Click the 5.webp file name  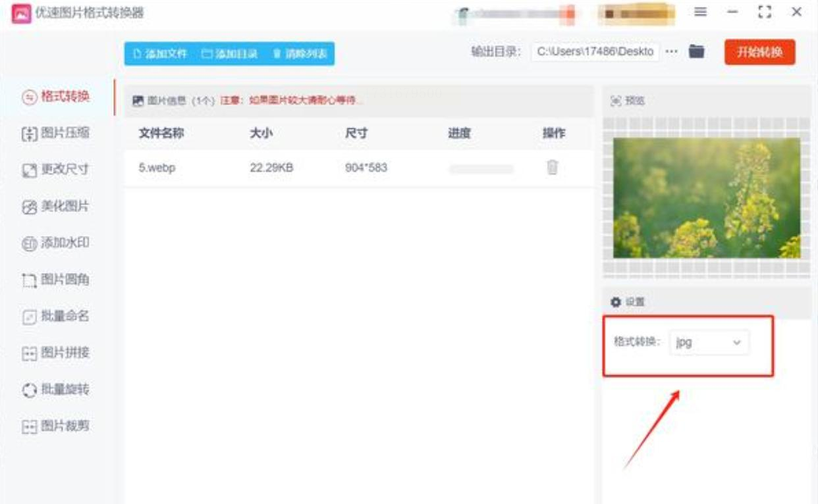tap(157, 168)
